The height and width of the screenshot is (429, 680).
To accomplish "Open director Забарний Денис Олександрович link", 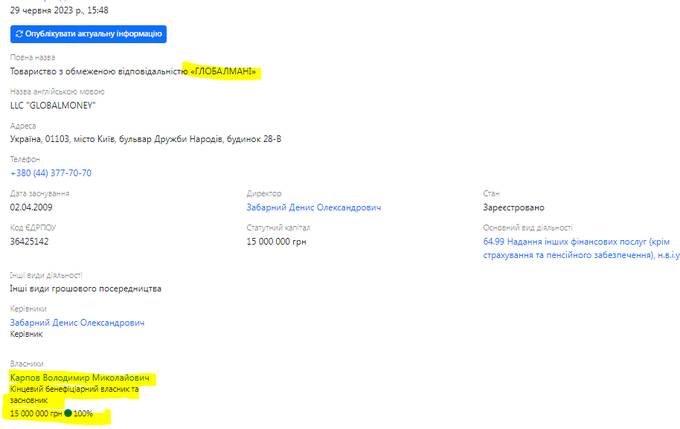I will [314, 207].
